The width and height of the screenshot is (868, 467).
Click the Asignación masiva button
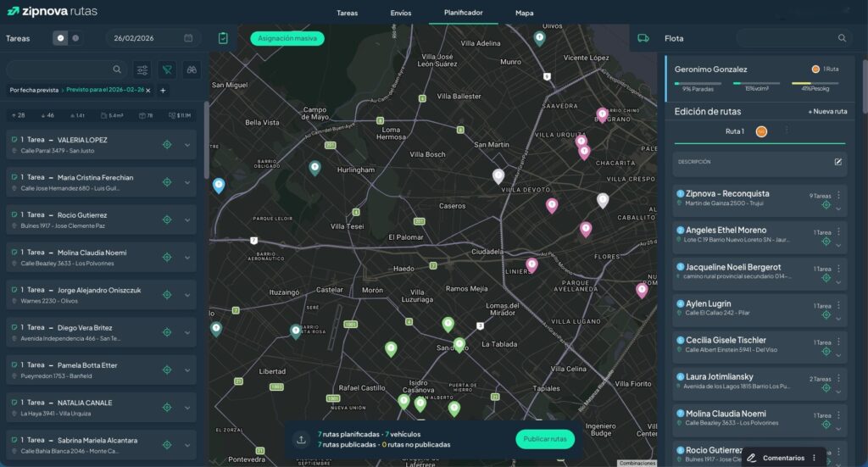tap(287, 38)
